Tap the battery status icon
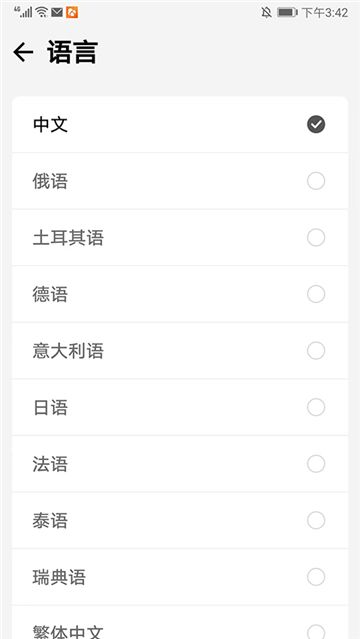Screen dimensions: 360x639 click(287, 12)
